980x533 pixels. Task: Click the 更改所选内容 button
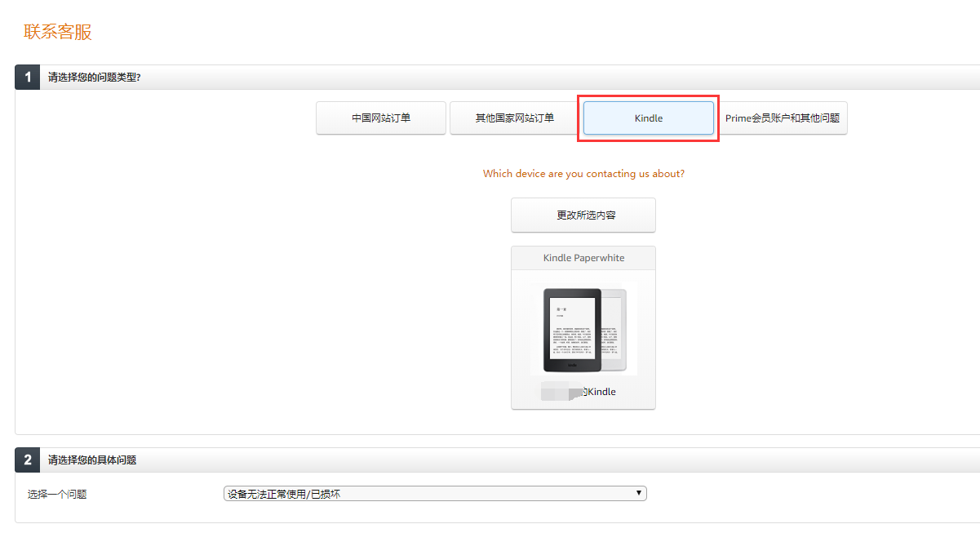click(583, 215)
